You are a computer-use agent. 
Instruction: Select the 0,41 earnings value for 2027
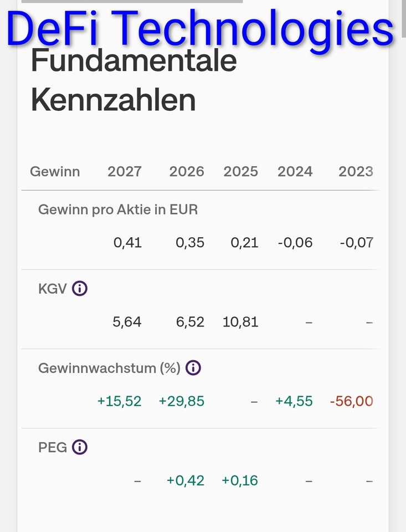[x=127, y=243]
